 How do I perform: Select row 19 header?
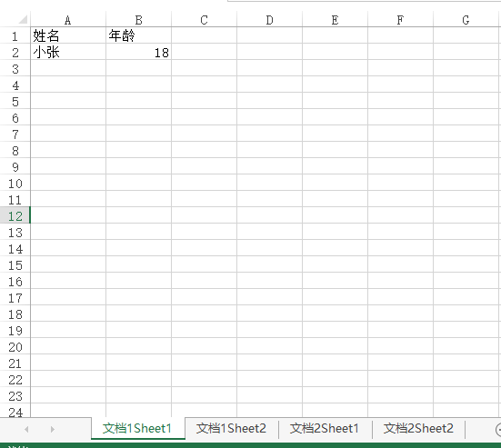pyautogui.click(x=15, y=331)
